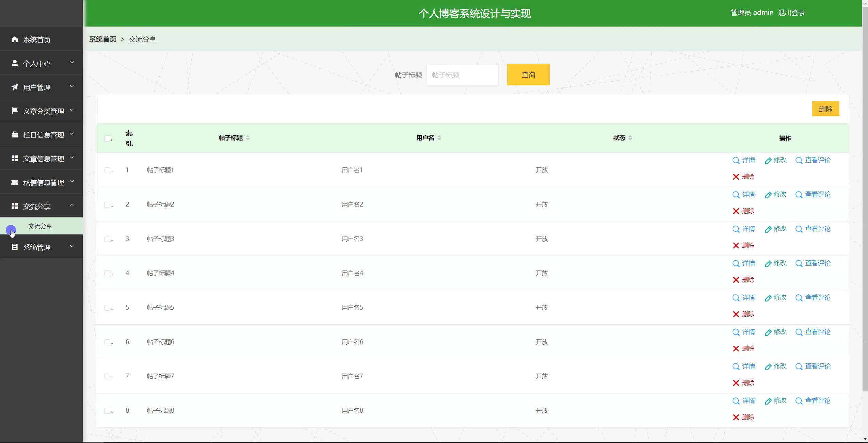This screenshot has width=868, height=443.
Task: Click the page vertical scrollbar thumb
Action: click(x=865, y=198)
